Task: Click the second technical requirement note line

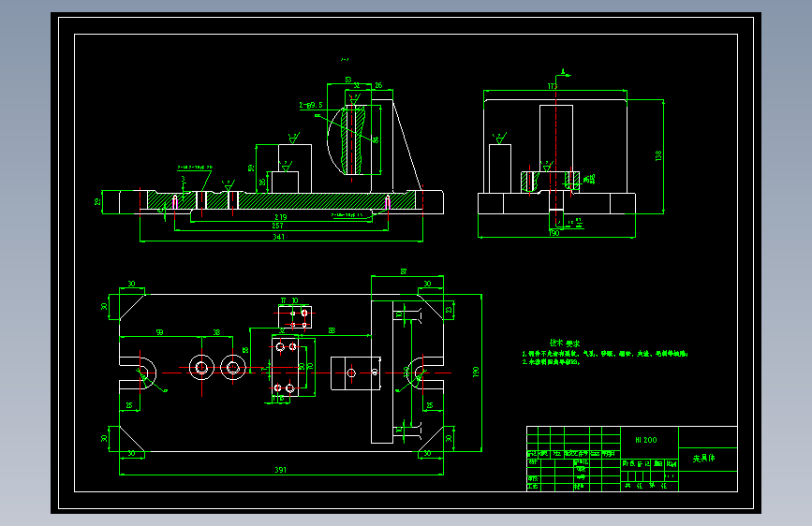Action: tap(551, 362)
